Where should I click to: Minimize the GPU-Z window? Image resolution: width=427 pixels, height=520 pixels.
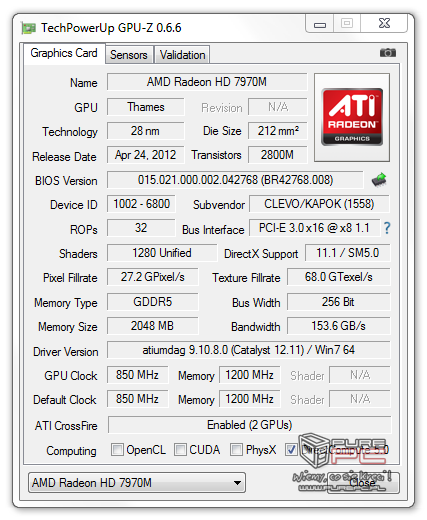[x=320, y=24]
